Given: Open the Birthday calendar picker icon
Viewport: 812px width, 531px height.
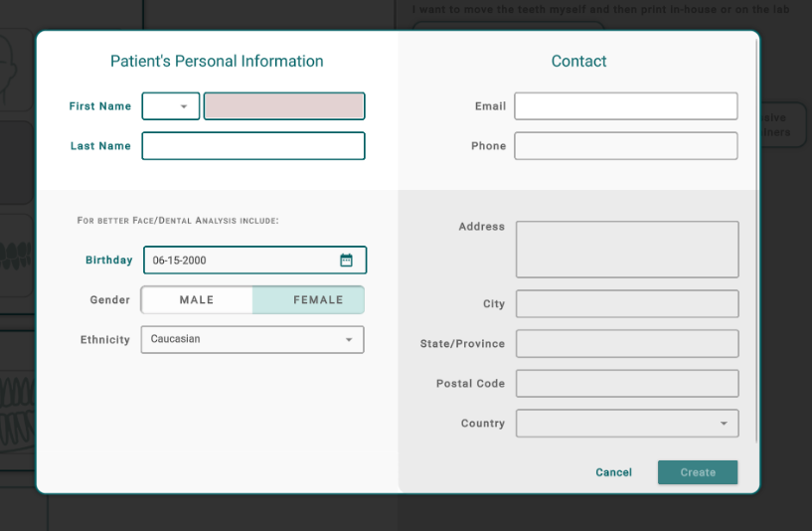Looking at the screenshot, I should 346,261.
